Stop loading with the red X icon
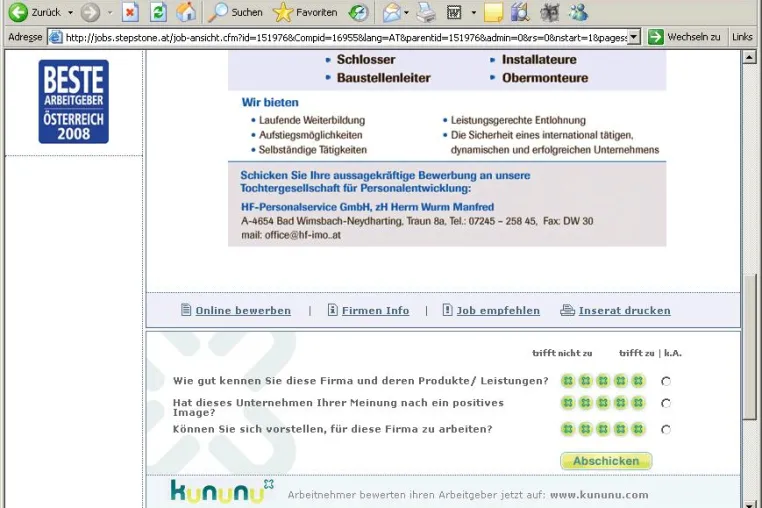 [130, 12]
